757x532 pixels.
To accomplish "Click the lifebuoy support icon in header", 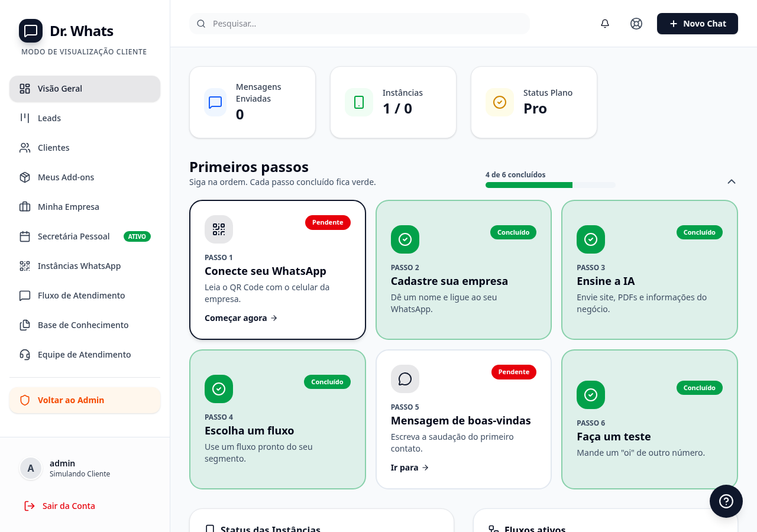I will pos(636,24).
